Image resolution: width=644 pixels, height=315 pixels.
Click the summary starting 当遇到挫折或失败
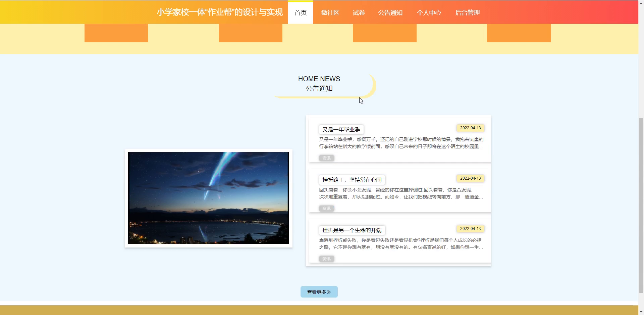coord(401,244)
